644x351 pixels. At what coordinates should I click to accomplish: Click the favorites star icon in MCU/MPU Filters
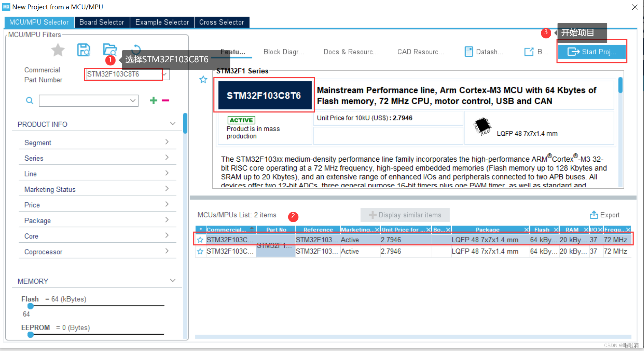58,50
